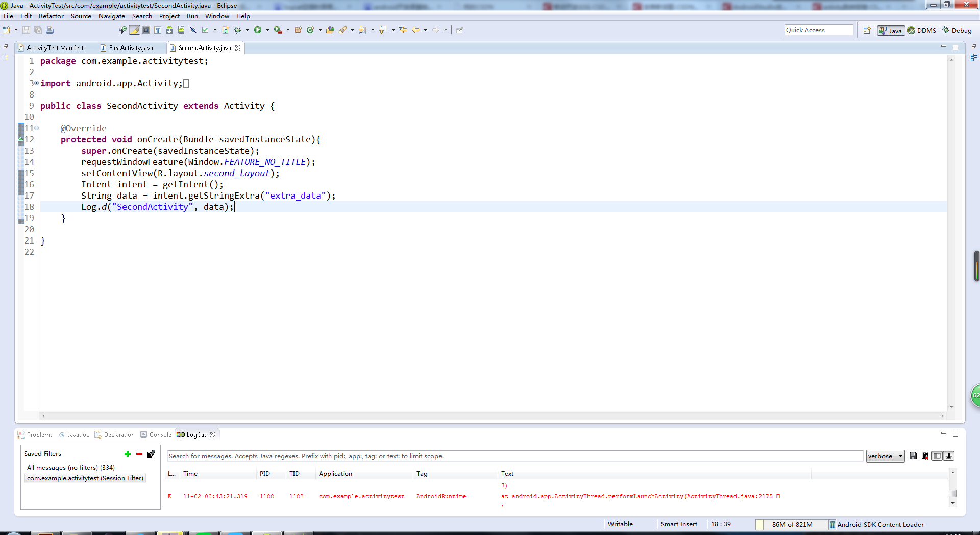Viewport: 980px width, 535px height.
Task: Click the External Tools run icon
Action: [x=278, y=30]
